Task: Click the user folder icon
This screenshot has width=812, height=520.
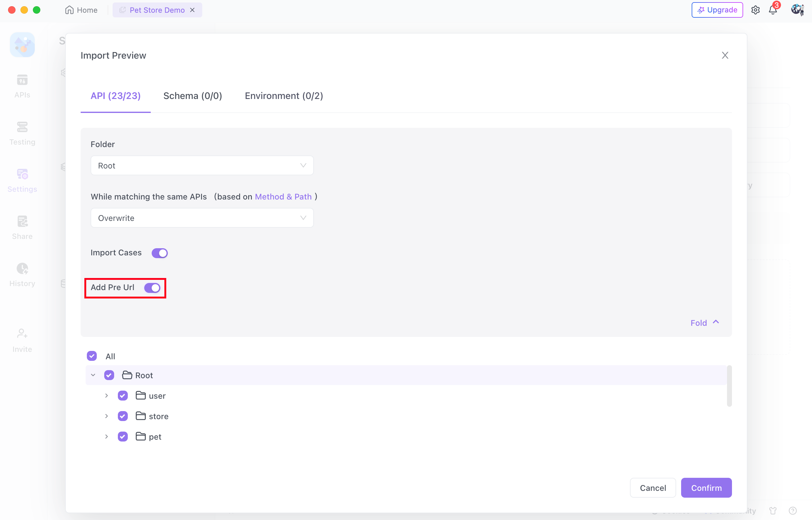Action: point(141,395)
